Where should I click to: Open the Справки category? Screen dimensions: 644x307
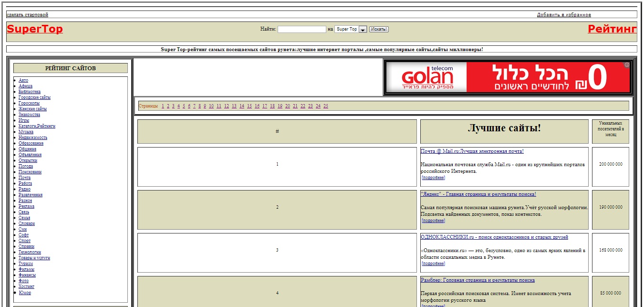pos(27,246)
